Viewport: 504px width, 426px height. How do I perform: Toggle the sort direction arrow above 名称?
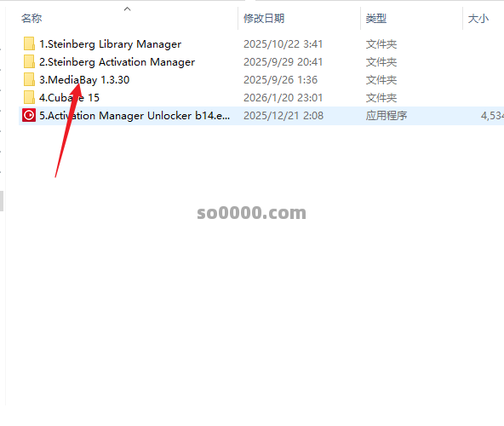pyautogui.click(x=128, y=9)
